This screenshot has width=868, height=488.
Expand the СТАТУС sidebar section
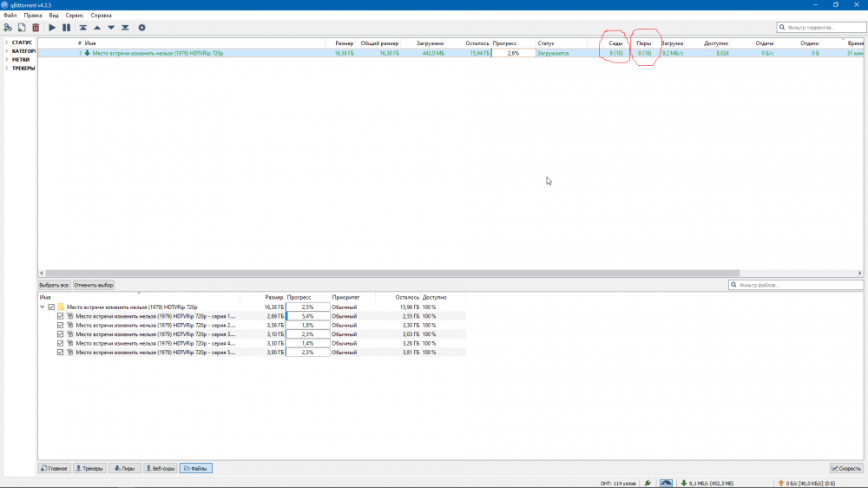(6, 43)
